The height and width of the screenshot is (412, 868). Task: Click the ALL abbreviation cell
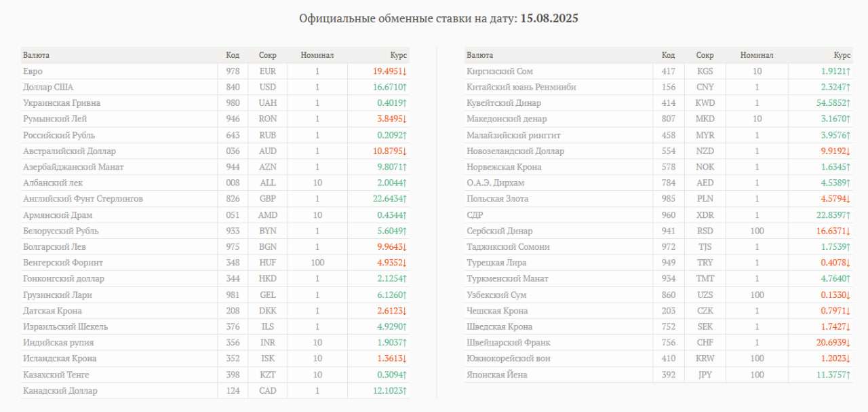(x=267, y=183)
